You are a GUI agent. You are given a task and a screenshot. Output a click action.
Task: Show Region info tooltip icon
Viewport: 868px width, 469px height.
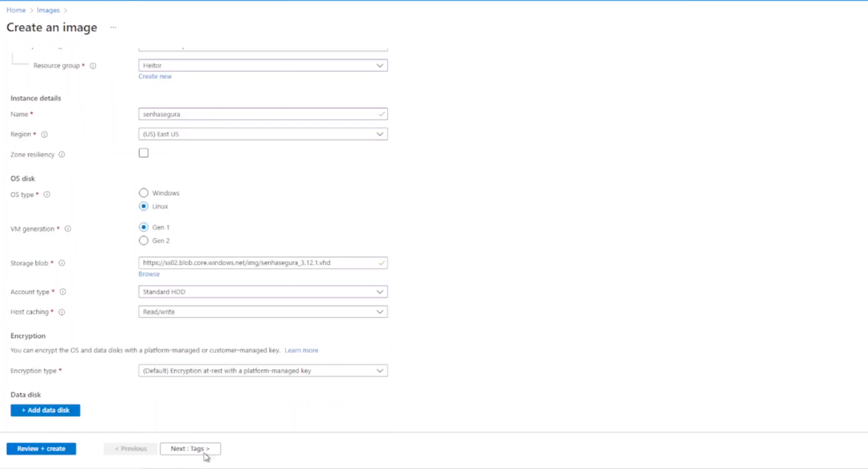point(45,134)
